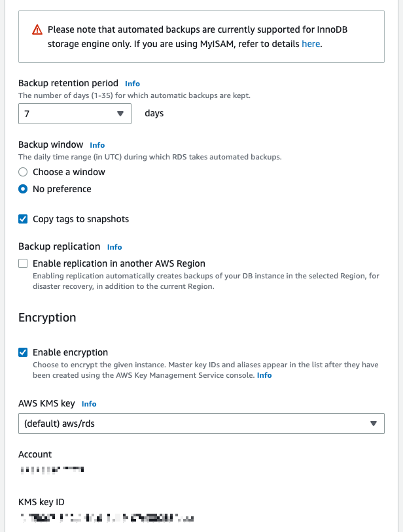Image resolution: width=403 pixels, height=532 pixels.
Task: Click the Enable encryption label text
Action: click(70, 352)
